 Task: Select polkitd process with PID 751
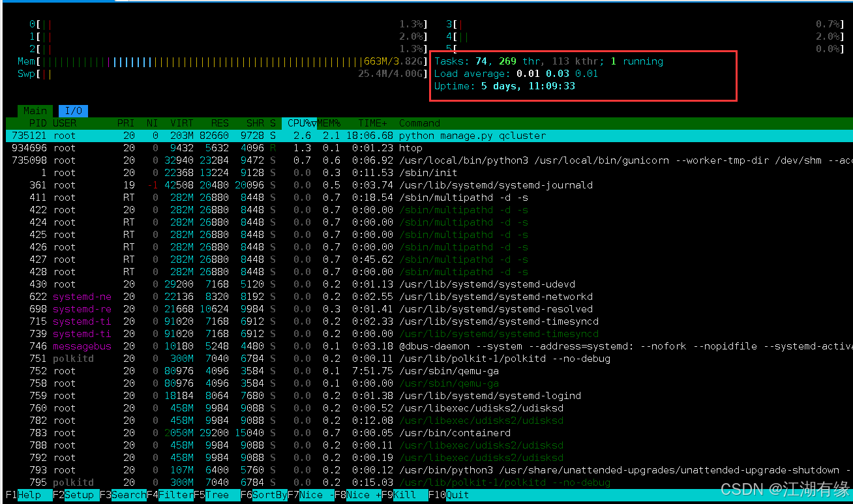429,359
